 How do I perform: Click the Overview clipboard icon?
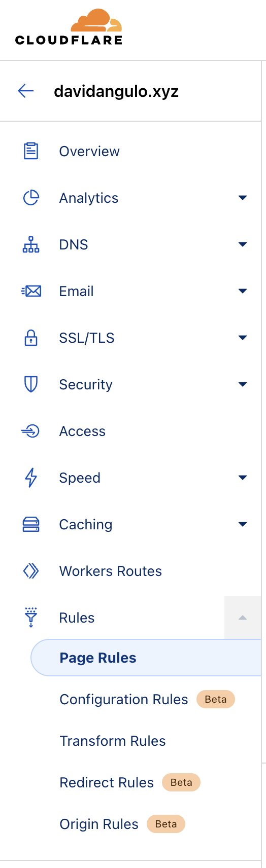click(31, 151)
